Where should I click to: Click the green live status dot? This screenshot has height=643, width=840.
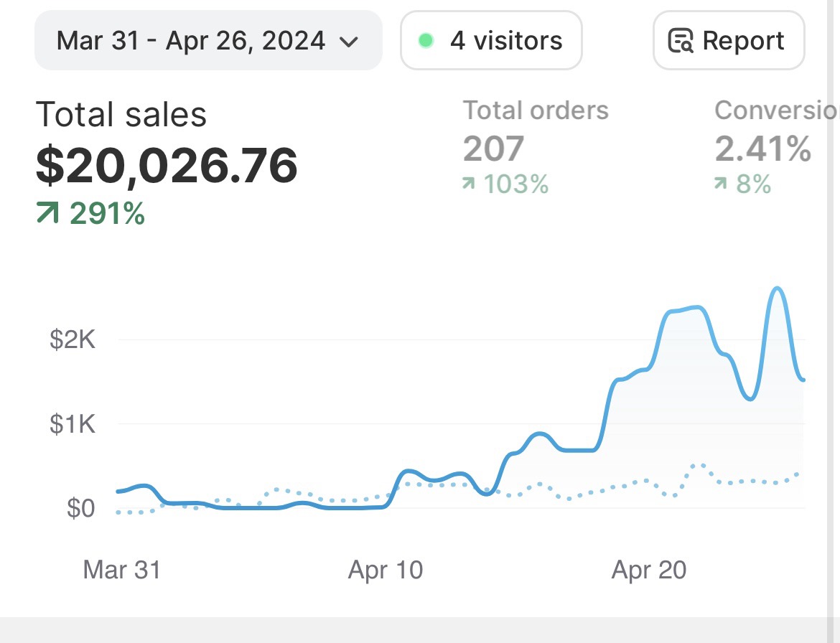(x=426, y=40)
